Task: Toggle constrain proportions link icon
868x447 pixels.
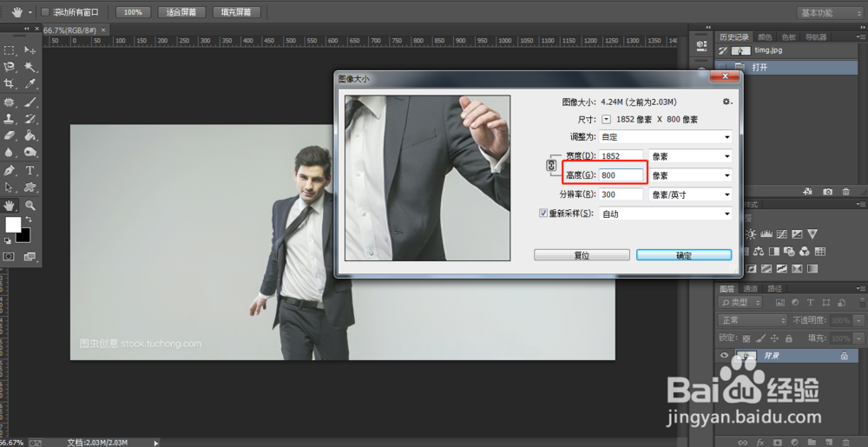Action: pyautogui.click(x=551, y=165)
